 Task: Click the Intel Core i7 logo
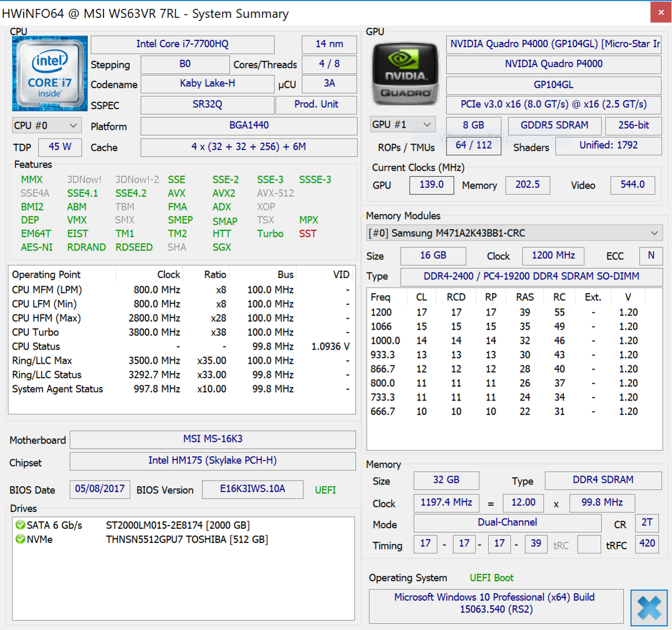[x=50, y=73]
